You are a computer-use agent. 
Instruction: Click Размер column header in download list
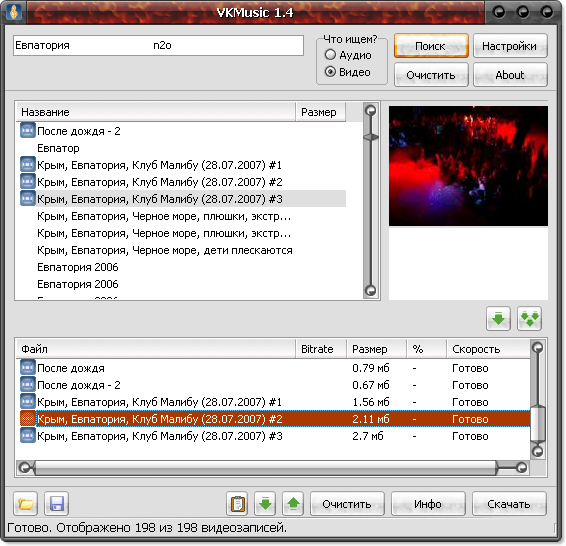[376, 349]
